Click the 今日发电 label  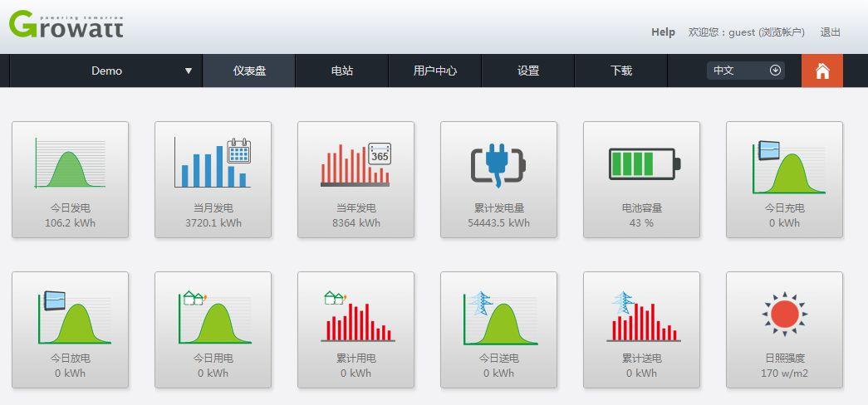tap(71, 208)
